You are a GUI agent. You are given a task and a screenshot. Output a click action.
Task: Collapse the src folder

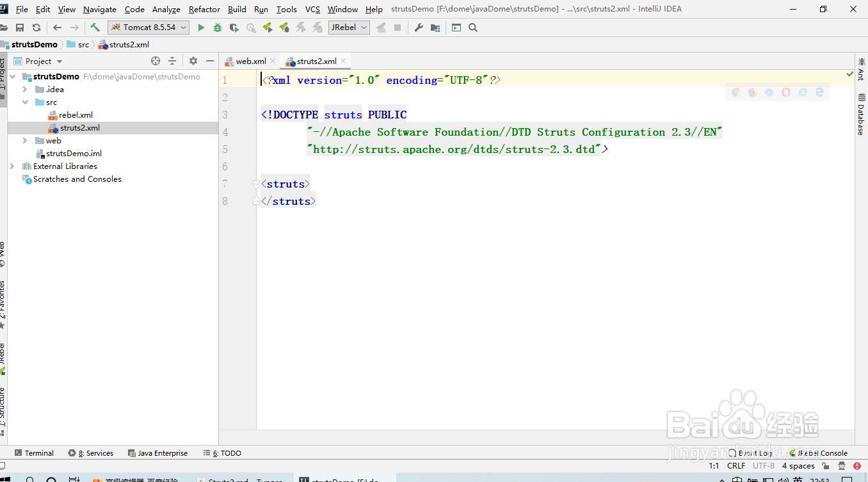25,102
